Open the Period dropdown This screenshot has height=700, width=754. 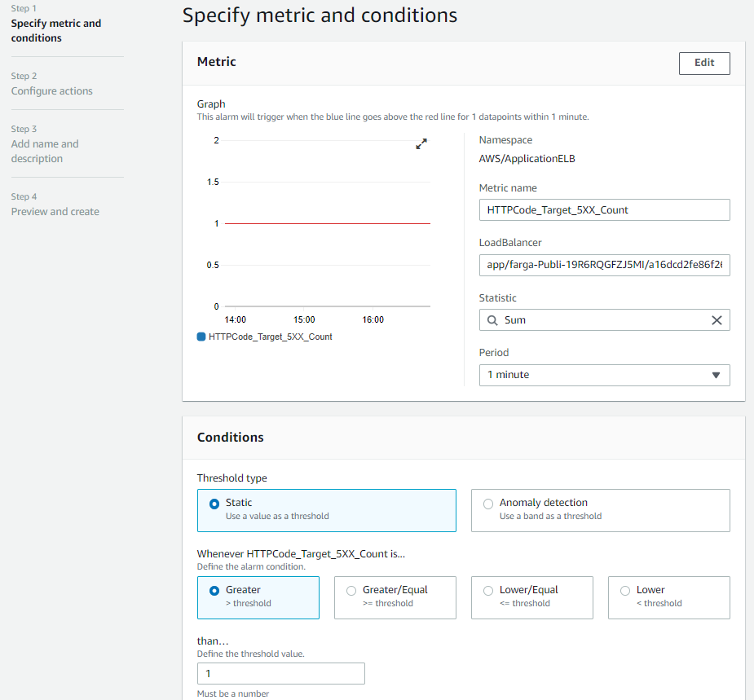(x=604, y=375)
